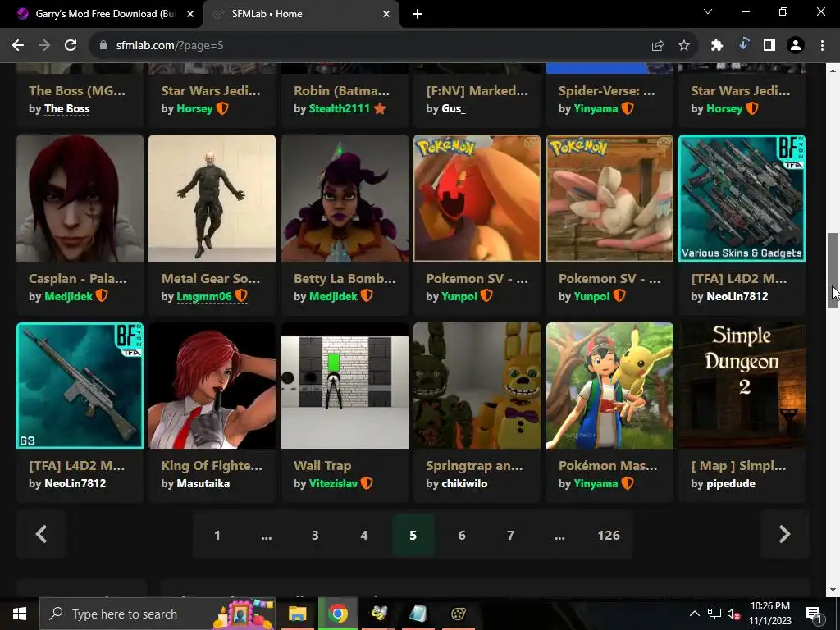This screenshot has width=840, height=630.
Task: Go to previous page with left chevron
Action: 41,534
